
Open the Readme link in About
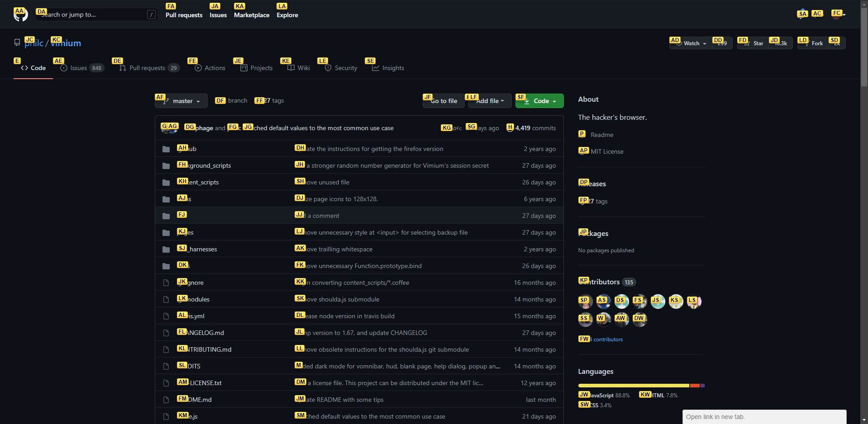pyautogui.click(x=596, y=135)
